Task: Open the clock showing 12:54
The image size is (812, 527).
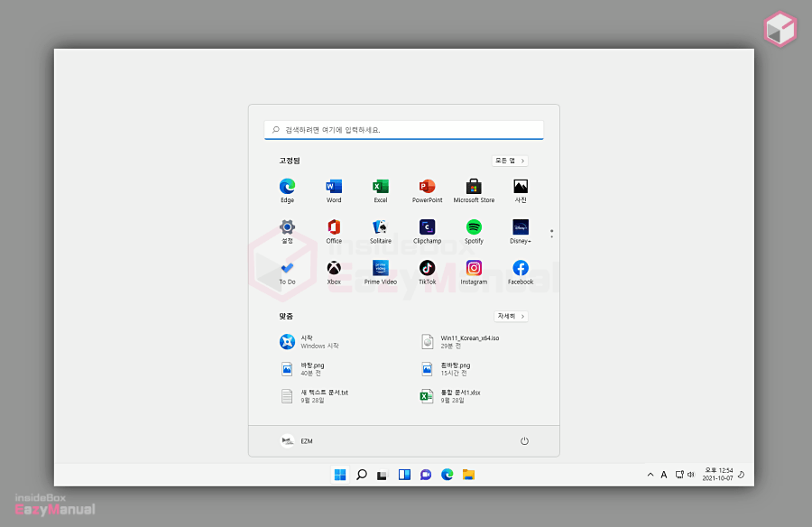Action: 717,474
